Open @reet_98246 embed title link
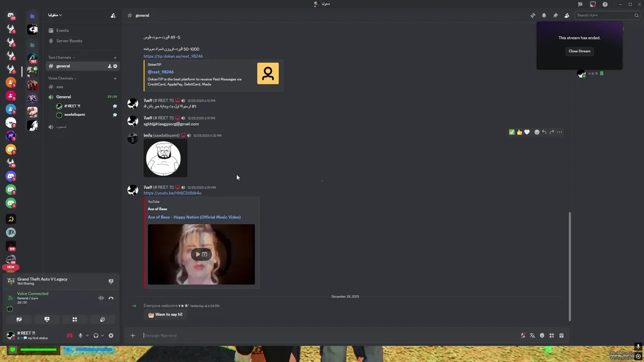The height and width of the screenshot is (362, 644). point(160,72)
